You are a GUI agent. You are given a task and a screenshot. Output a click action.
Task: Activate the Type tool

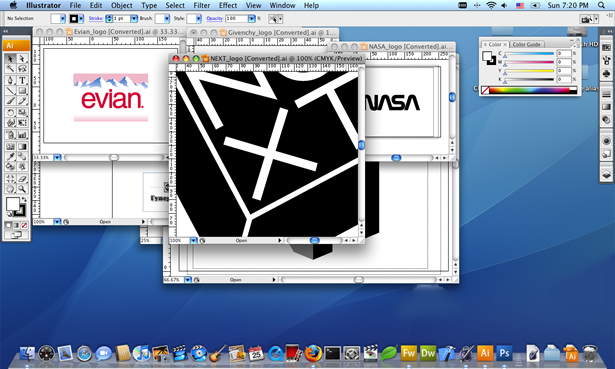(x=22, y=80)
